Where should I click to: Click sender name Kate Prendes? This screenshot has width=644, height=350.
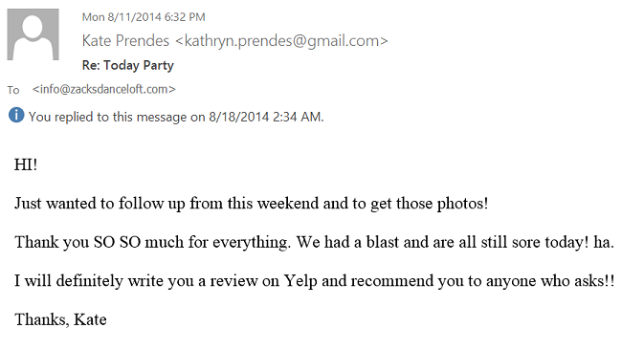(125, 40)
